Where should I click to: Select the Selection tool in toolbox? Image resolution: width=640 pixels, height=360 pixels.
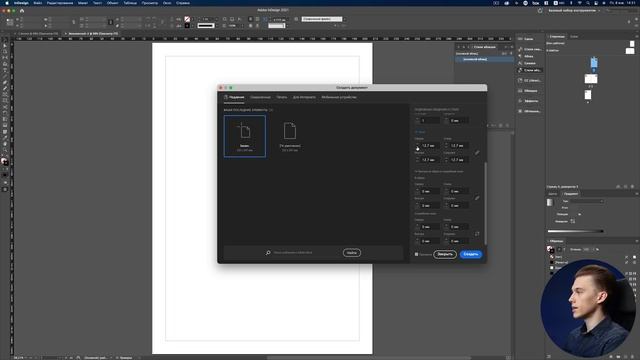5,45
